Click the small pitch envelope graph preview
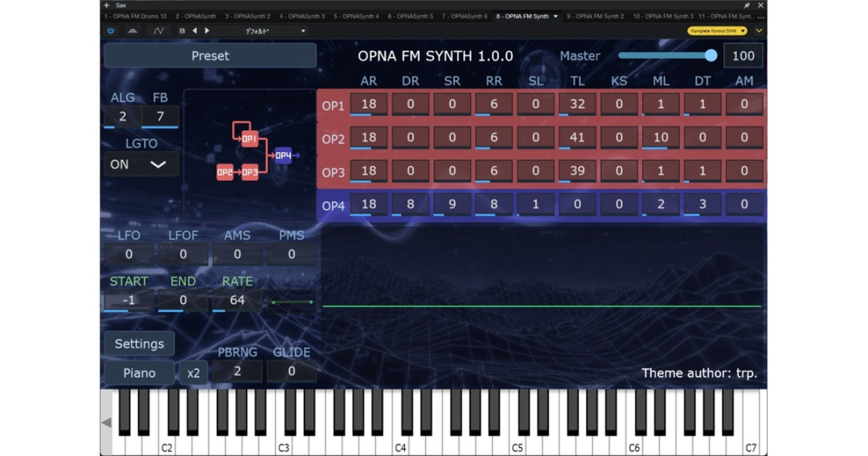Image resolution: width=868 pixels, height=456 pixels. [292, 302]
